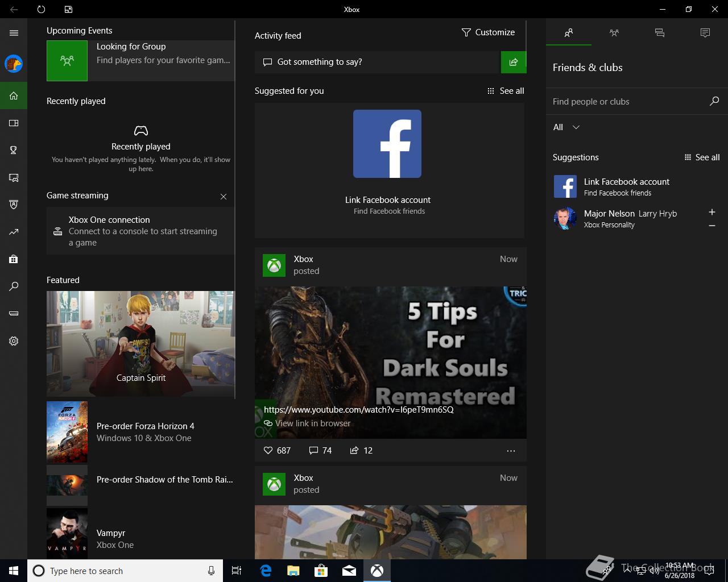Viewport: 728px width, 582px height.
Task: Open Settings gear in sidebar
Action: click(14, 341)
